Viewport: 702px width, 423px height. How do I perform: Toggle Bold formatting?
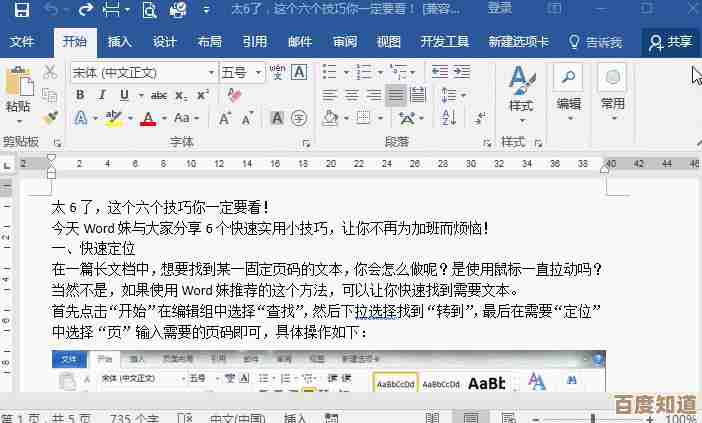pos(80,95)
